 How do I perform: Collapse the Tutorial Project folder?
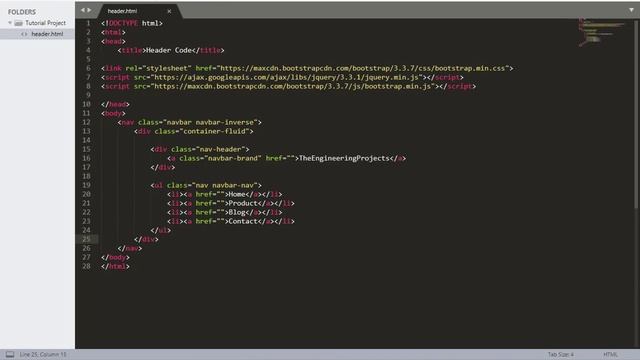point(10,23)
